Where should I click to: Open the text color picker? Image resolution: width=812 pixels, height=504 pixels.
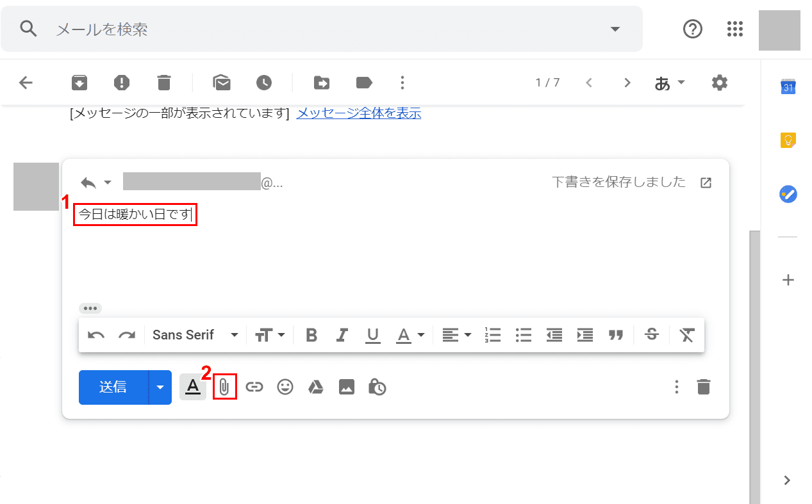(411, 335)
